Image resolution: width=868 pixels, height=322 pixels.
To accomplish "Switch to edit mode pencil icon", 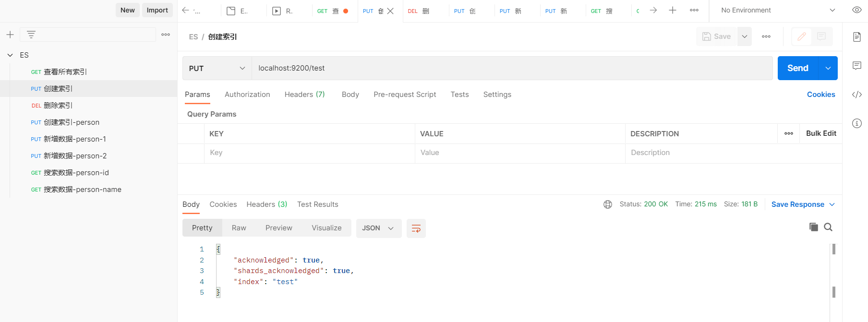I will click(x=802, y=36).
